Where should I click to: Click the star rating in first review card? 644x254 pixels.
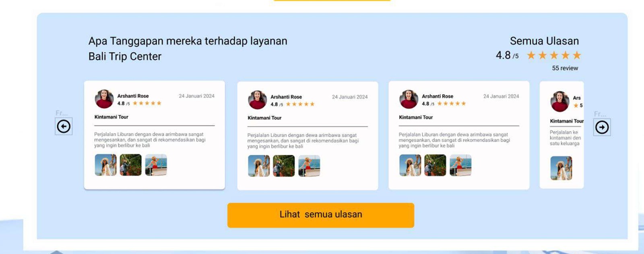pyautogui.click(x=147, y=103)
